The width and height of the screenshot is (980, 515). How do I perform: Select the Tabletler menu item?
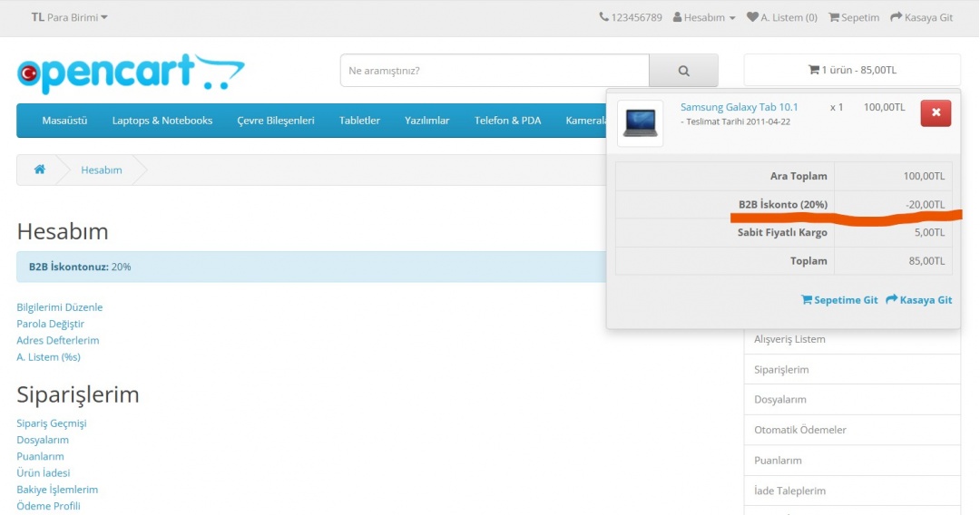point(359,121)
